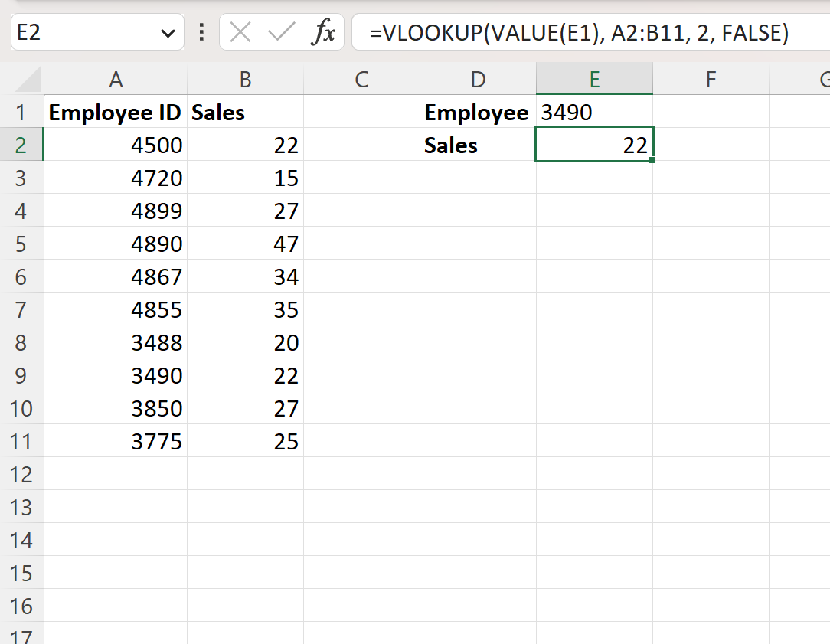Click the fill handle of cell E2
Image resolution: width=830 pixels, height=644 pixels.
pos(652,160)
